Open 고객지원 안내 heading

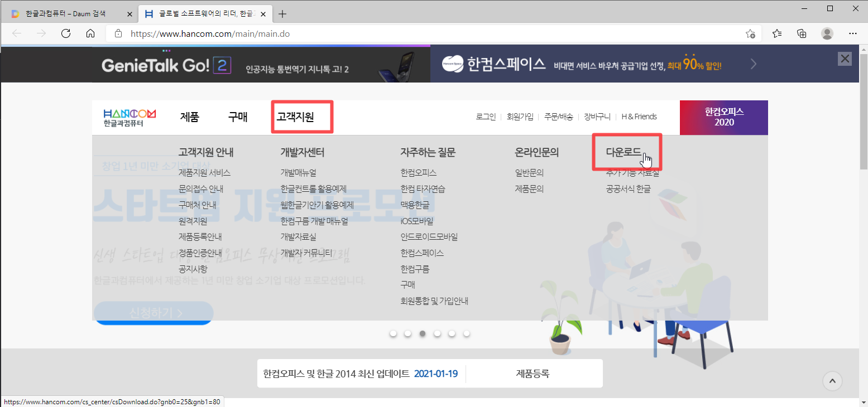(x=206, y=152)
